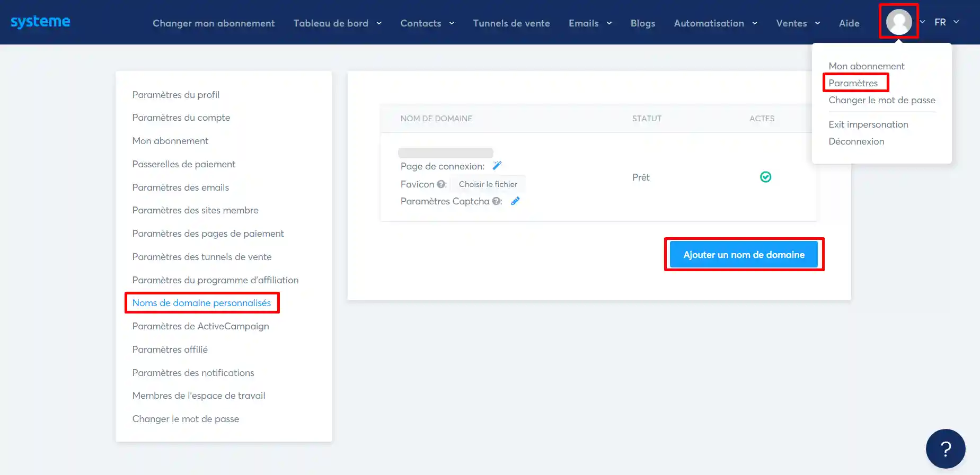Open Paramètres des tunnels de vente
The image size is (980, 475).
point(202,257)
